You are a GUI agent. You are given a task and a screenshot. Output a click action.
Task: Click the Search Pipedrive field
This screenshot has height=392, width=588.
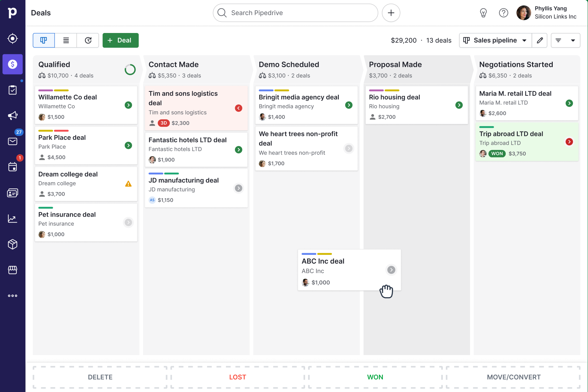pos(295,13)
